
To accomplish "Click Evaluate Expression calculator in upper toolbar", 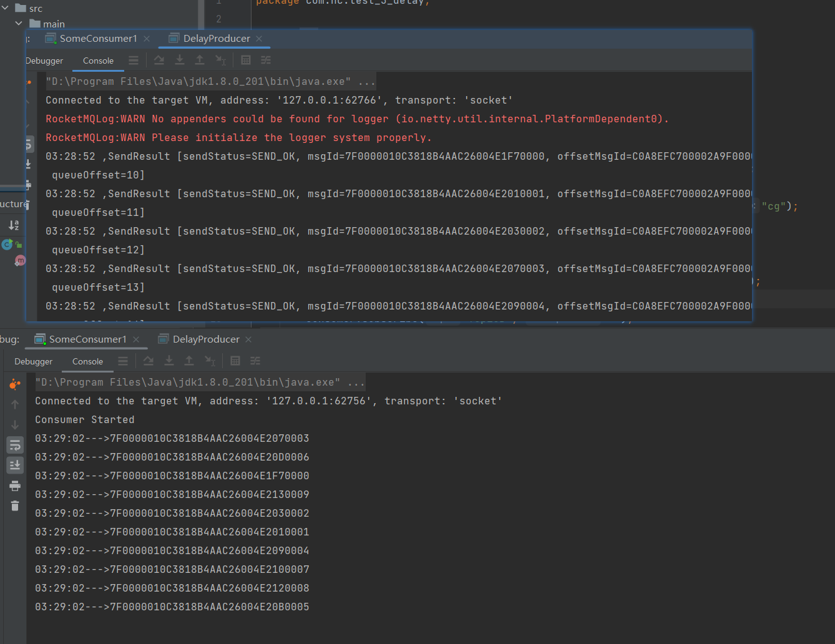I will 246,60.
